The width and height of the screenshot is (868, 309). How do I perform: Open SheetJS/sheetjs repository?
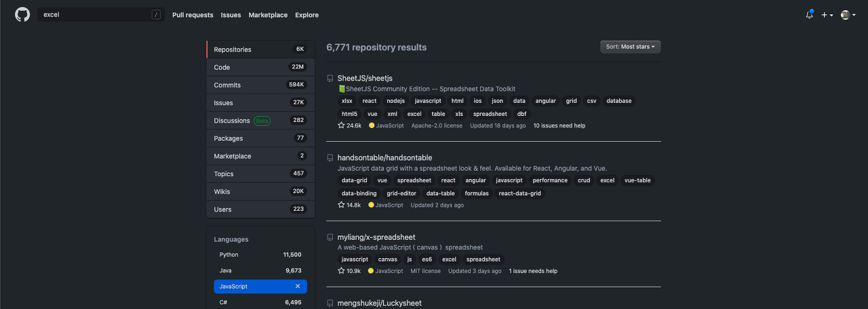pyautogui.click(x=365, y=79)
